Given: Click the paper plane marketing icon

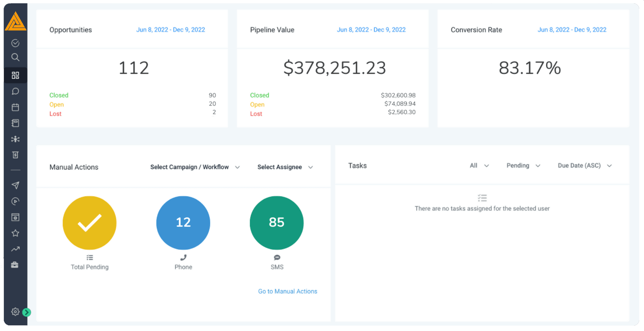Looking at the screenshot, I should coord(15,185).
